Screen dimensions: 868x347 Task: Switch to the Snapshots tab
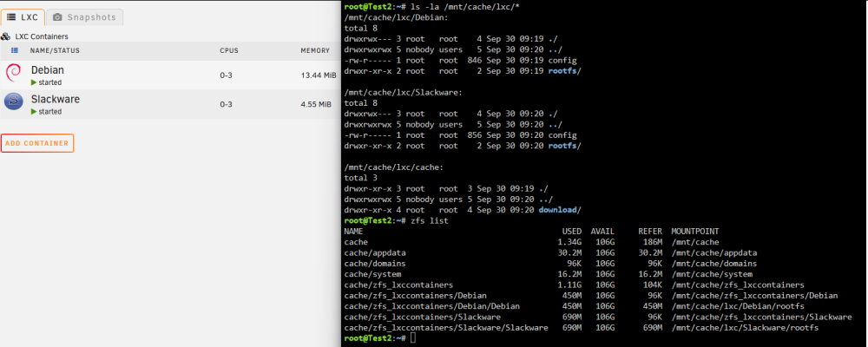85,17
